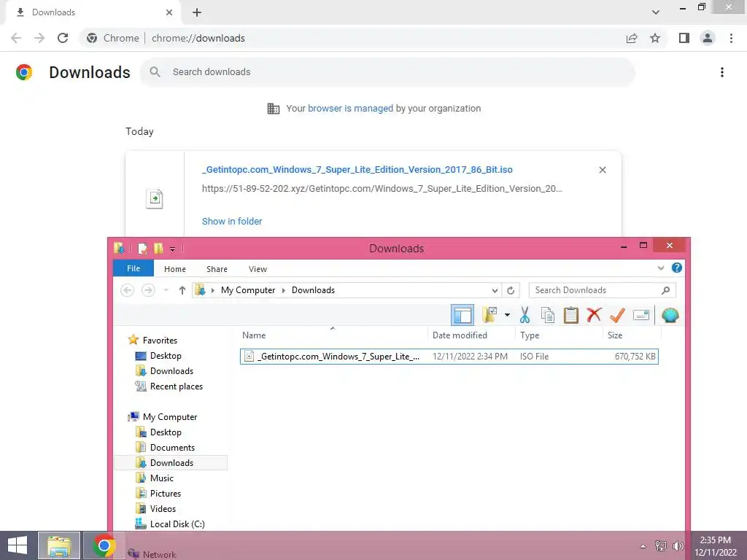Sort files by Date modified column
The height and width of the screenshot is (560, 747).
[471, 335]
